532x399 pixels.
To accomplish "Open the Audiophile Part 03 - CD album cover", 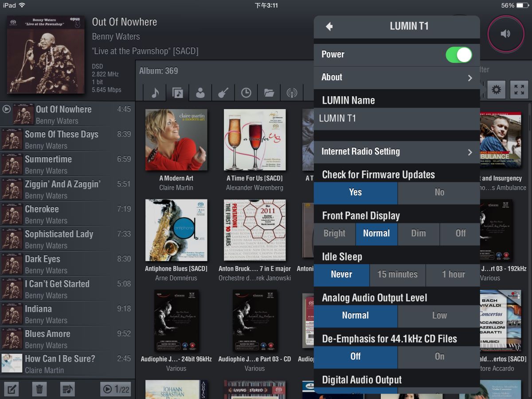I will (254, 321).
